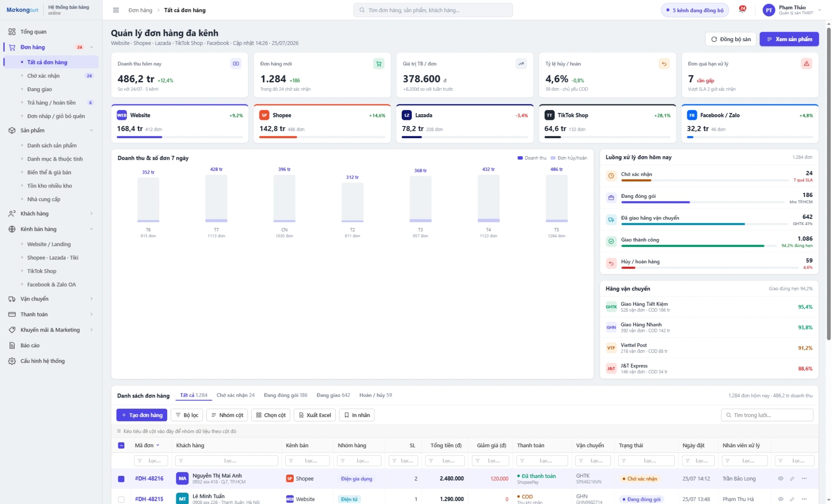This screenshot has width=832, height=504.
Task: Check the checkbox for order #DH-48215
Action: click(x=121, y=499)
